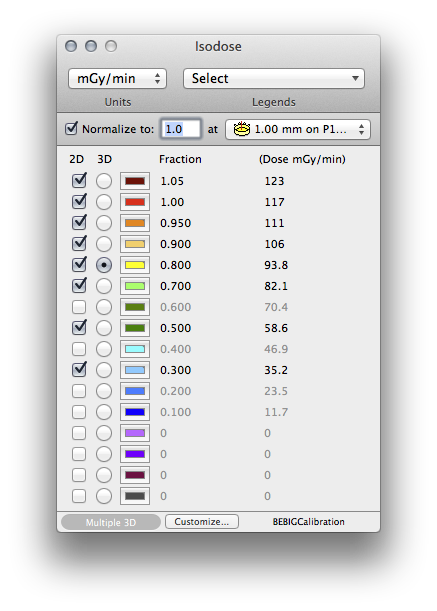Click the yellow 0.800 isodose color swatch

coord(135,265)
